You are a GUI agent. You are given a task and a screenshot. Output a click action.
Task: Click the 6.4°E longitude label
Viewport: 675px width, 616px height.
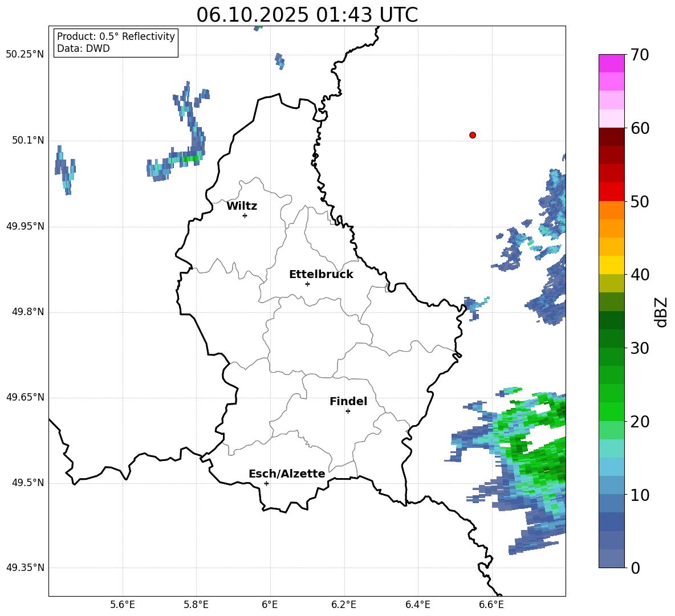[x=417, y=605]
